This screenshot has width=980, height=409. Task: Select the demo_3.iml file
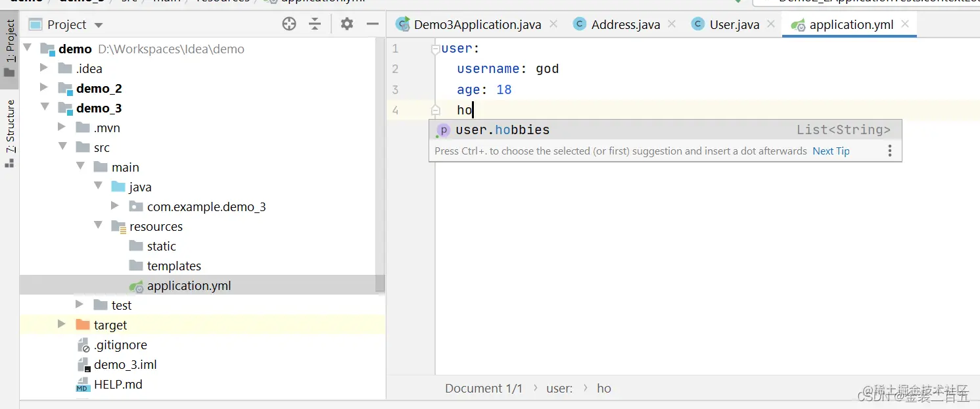[x=125, y=364]
